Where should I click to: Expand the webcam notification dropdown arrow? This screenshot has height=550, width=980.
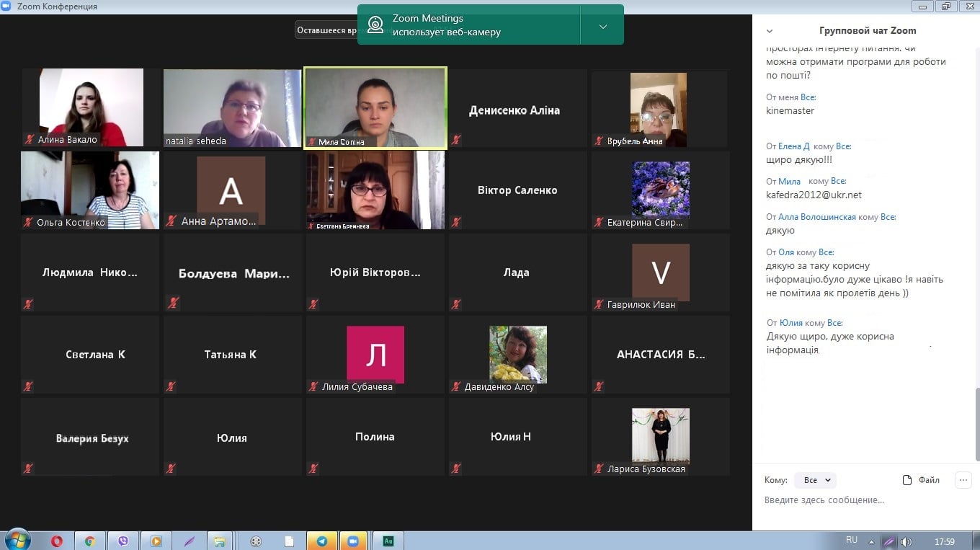(602, 27)
